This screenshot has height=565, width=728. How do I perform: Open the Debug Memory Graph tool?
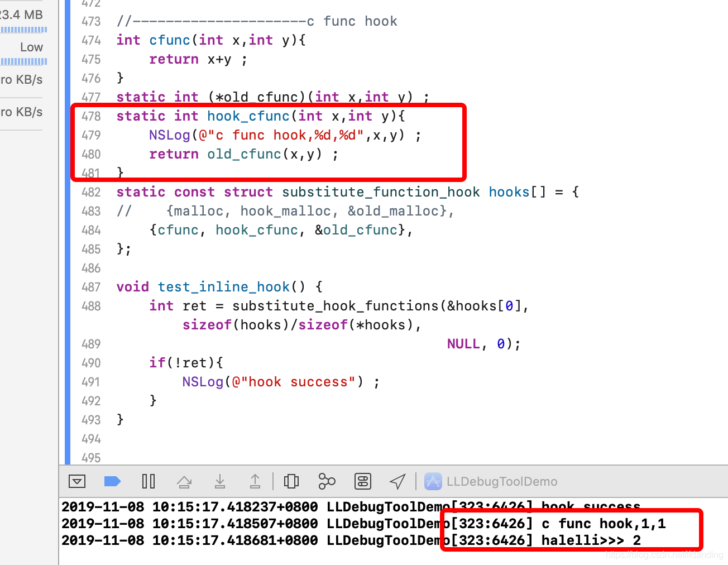pos(327,481)
